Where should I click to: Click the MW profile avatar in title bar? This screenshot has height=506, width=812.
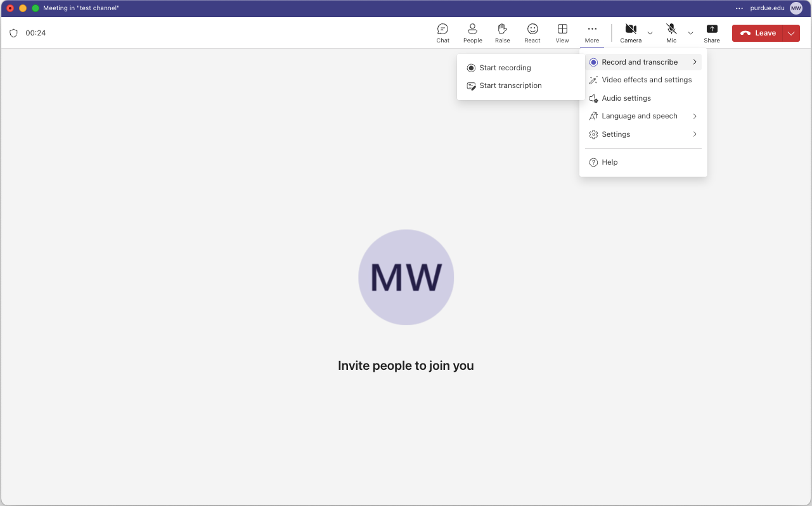click(796, 8)
